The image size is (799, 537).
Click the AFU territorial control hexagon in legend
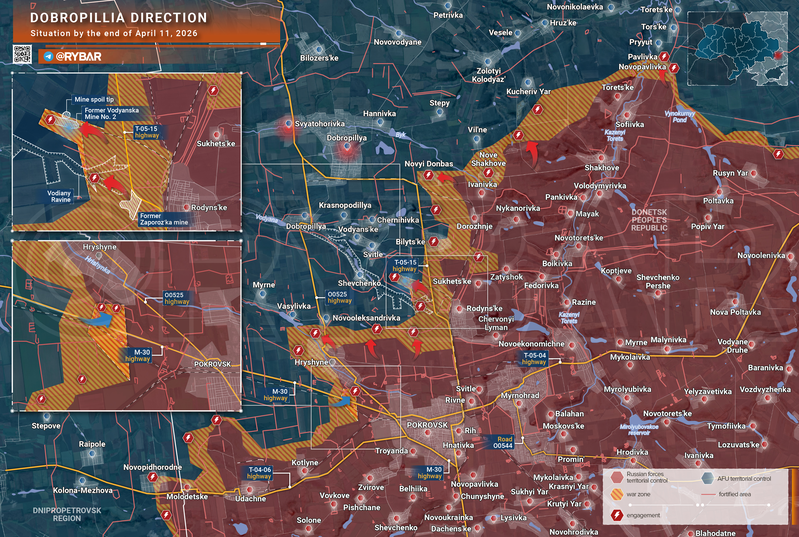click(707, 478)
